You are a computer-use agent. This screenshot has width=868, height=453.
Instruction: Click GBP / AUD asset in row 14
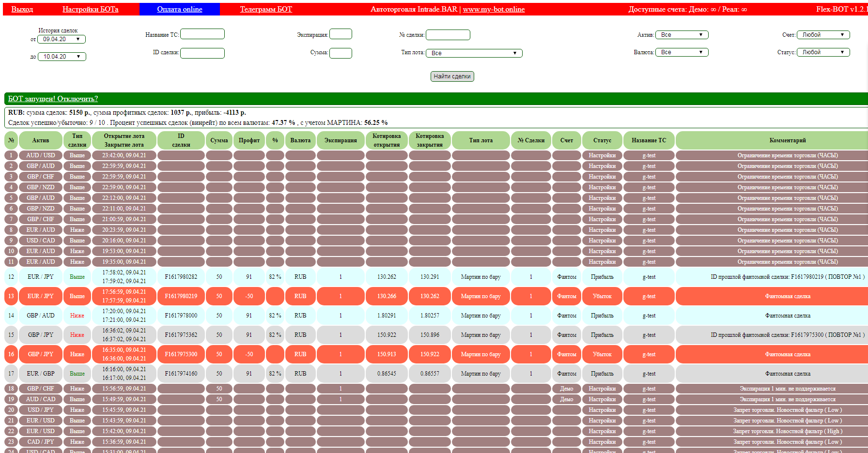[x=41, y=316]
